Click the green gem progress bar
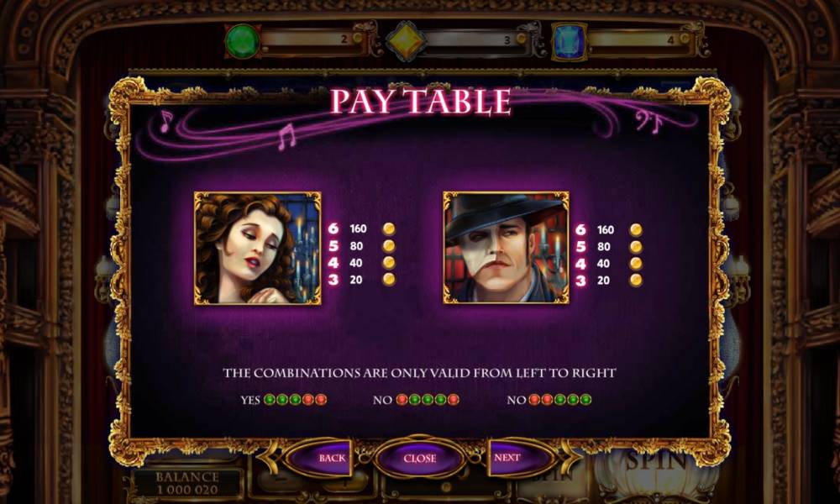This screenshot has width=840, height=504. point(312,39)
